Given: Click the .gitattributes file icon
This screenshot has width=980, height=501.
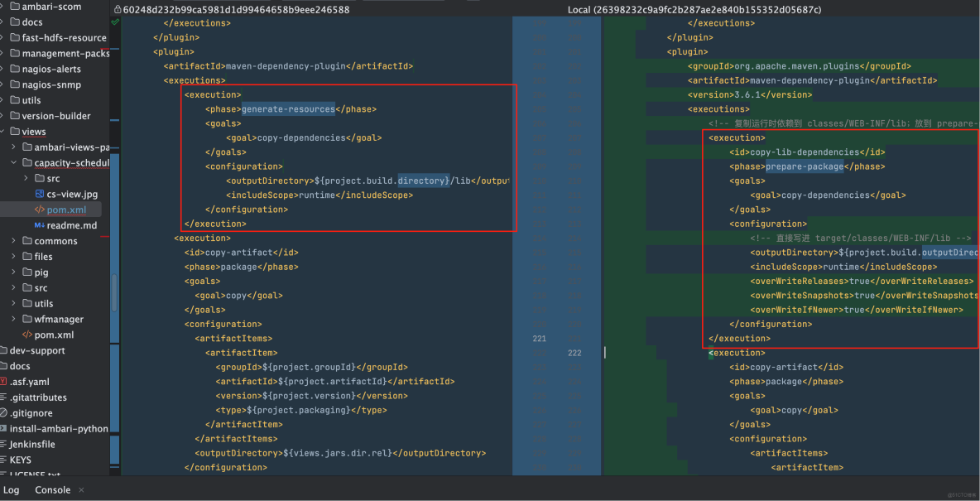Looking at the screenshot, I should click(x=3, y=397).
